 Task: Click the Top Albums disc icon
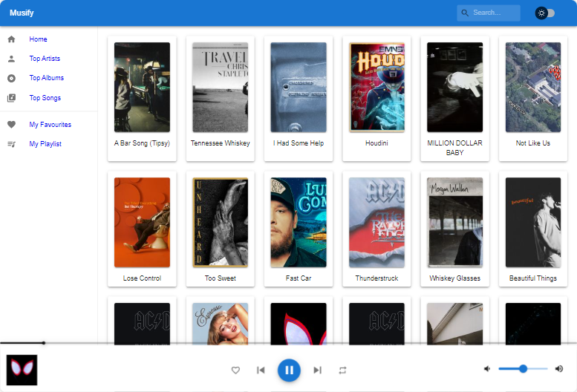pyautogui.click(x=11, y=78)
